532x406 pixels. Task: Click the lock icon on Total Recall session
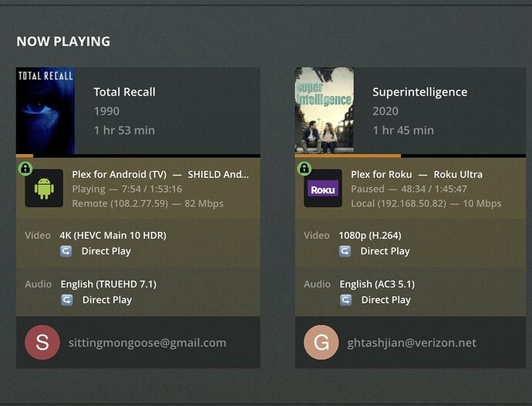coord(25,168)
